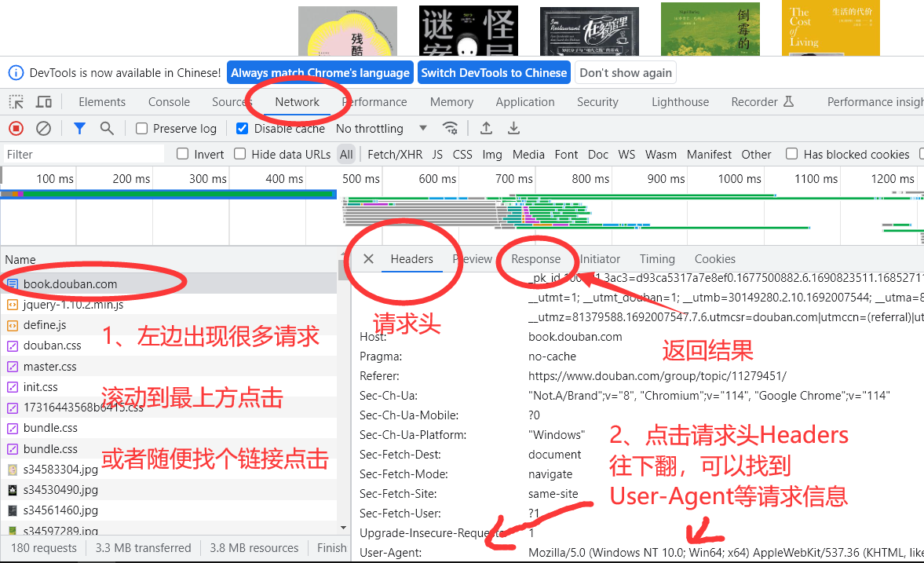
Task: Click the Recorder flask icon
Action: click(788, 101)
